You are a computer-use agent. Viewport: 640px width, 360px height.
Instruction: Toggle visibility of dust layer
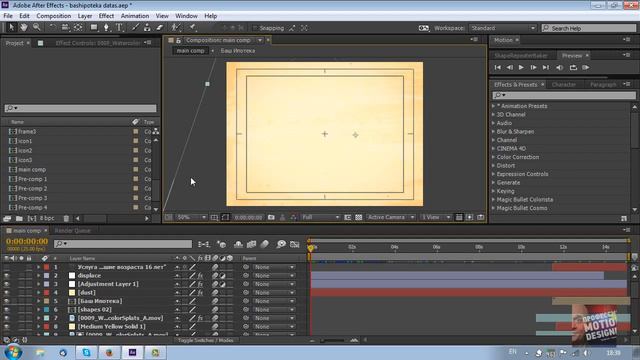point(7,293)
